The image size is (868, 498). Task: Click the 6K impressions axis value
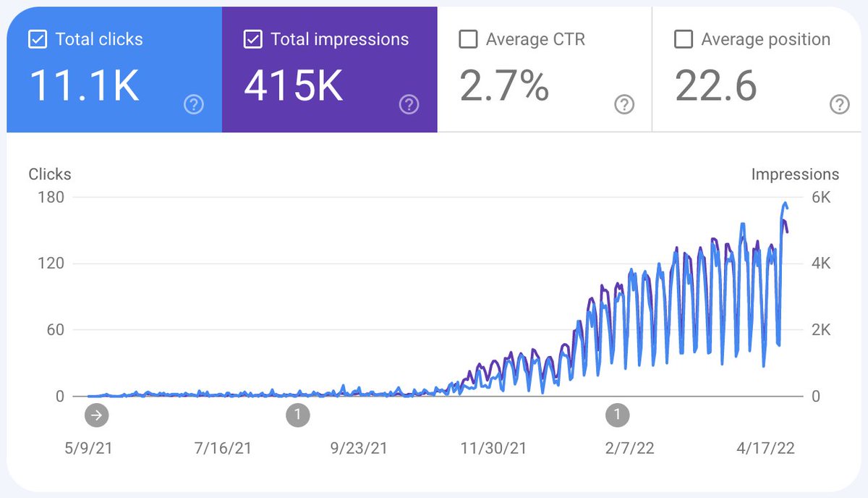pyautogui.click(x=820, y=197)
